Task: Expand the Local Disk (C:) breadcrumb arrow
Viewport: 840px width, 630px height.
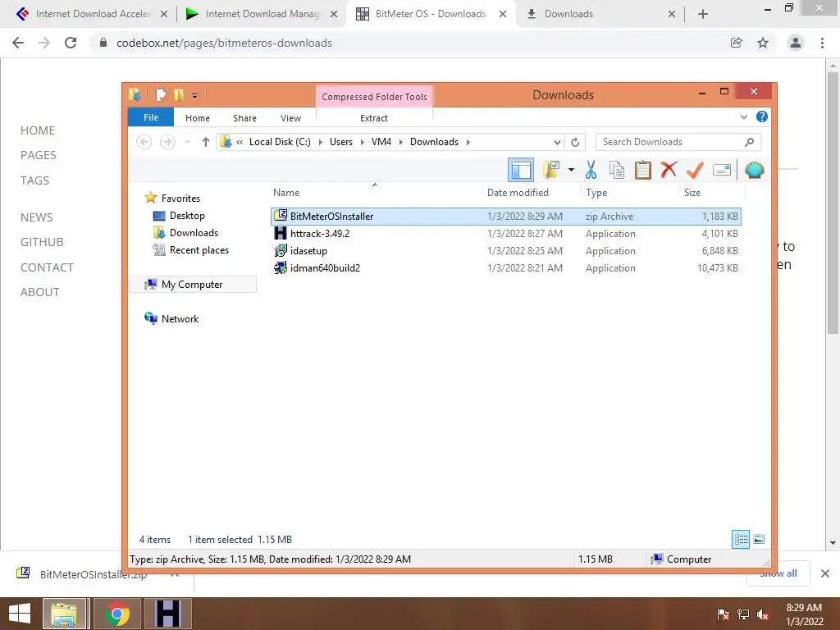Action: coord(321,142)
